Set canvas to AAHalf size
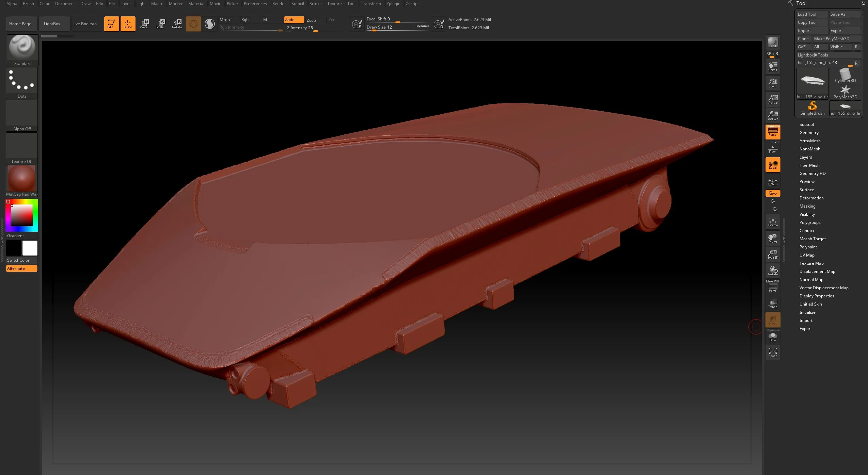 [773, 116]
